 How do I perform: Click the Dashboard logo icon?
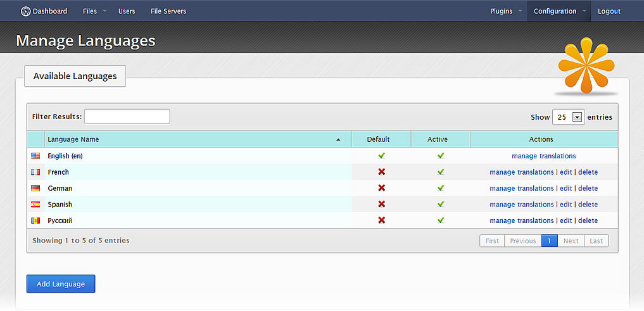[25, 11]
